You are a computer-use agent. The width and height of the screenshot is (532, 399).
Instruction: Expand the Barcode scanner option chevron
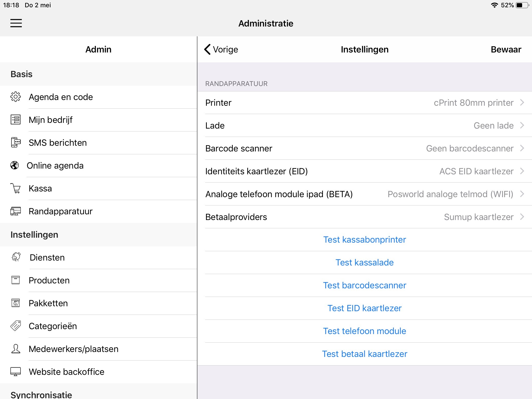click(x=522, y=148)
